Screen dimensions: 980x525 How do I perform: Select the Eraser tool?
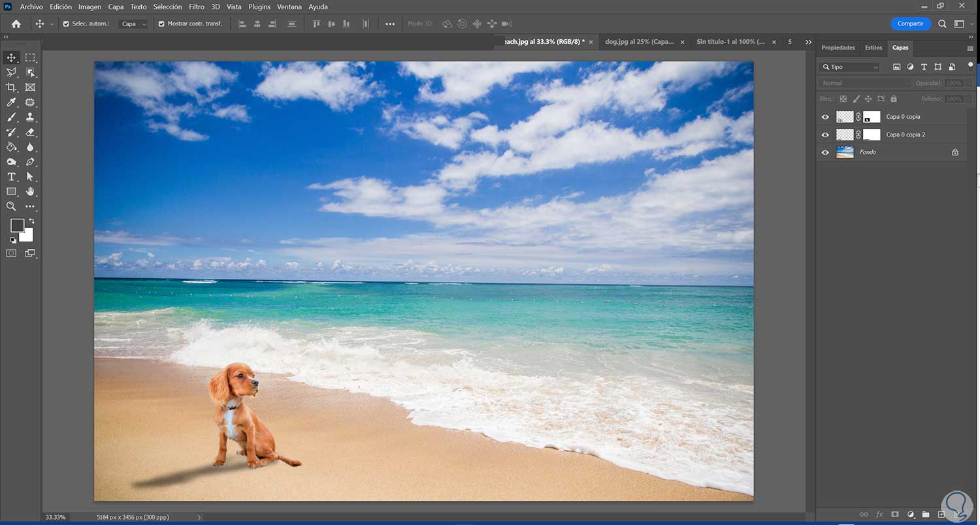(30, 133)
